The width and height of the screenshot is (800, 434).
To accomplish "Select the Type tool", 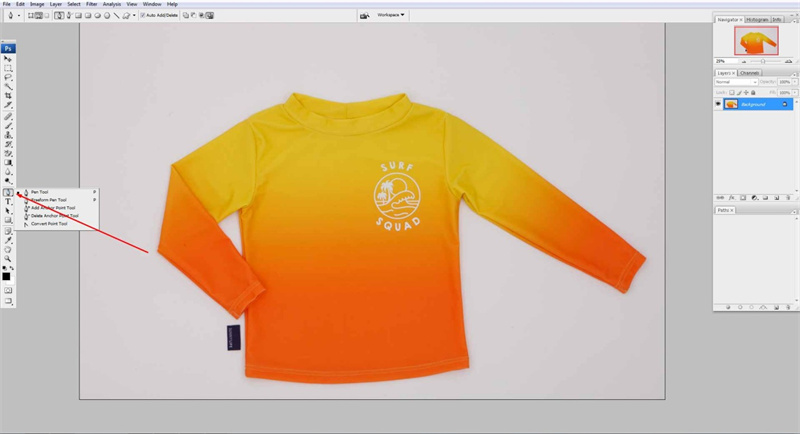I will (x=8, y=201).
